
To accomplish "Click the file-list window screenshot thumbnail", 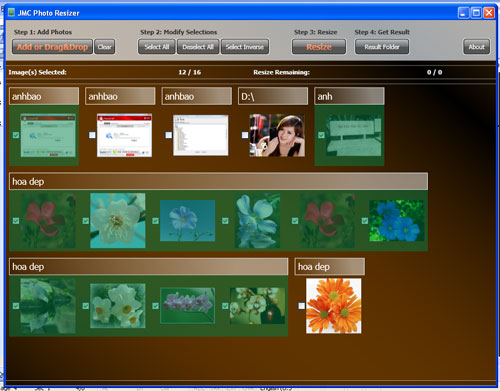I will (201, 135).
